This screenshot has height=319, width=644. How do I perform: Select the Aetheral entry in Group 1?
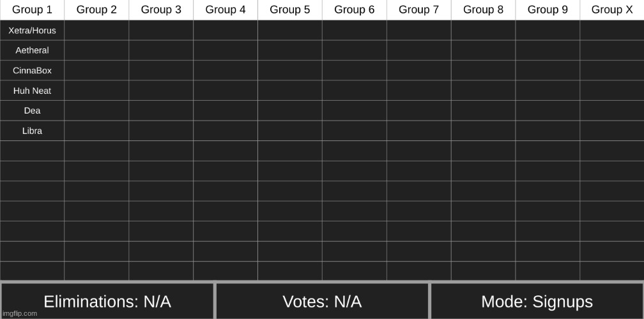(32, 50)
